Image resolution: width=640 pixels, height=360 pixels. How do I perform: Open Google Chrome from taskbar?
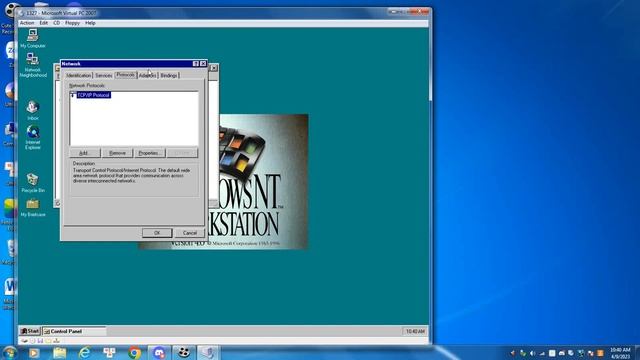coord(134,353)
